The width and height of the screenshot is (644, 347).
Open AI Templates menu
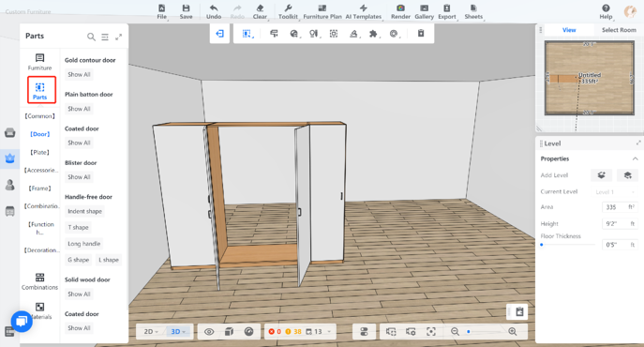point(364,12)
